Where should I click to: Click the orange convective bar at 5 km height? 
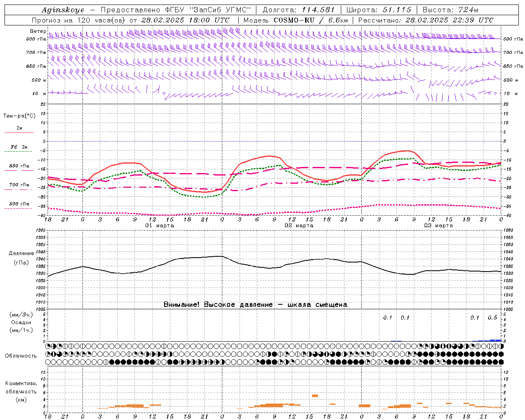coord(315,396)
